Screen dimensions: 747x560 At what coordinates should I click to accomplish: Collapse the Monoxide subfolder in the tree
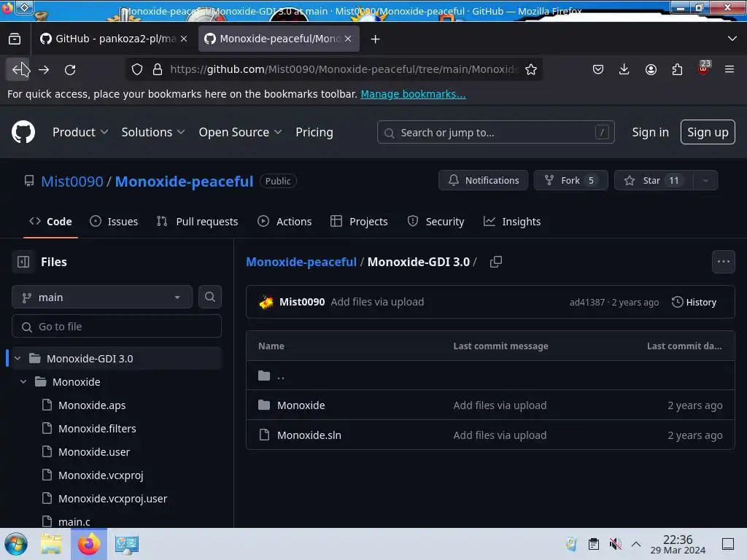[x=23, y=381]
